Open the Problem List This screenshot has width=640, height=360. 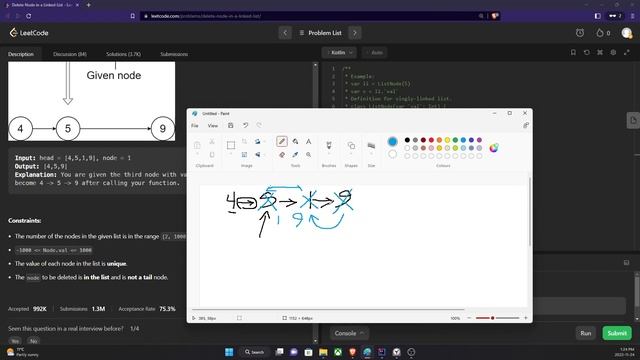[x=320, y=33]
